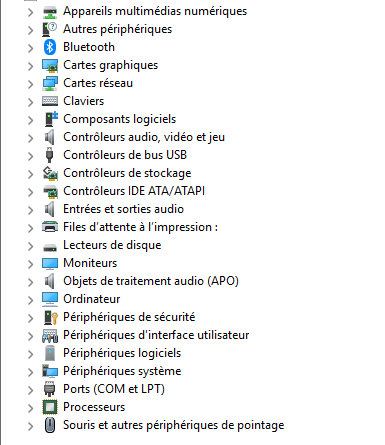This screenshot has height=445, width=385.
Task: Expand Contrôleurs IDE ATA/ATAPI chevron
Action: 31,192
